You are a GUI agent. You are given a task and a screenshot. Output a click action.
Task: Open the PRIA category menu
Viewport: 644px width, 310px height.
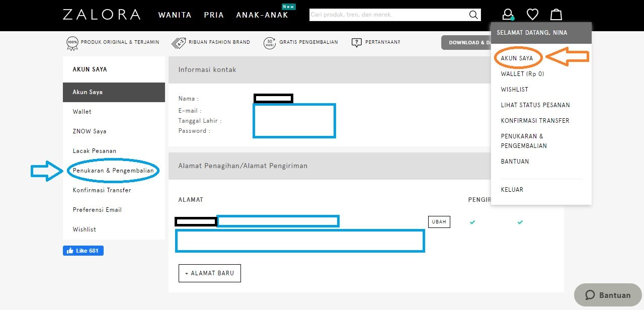coord(214,15)
